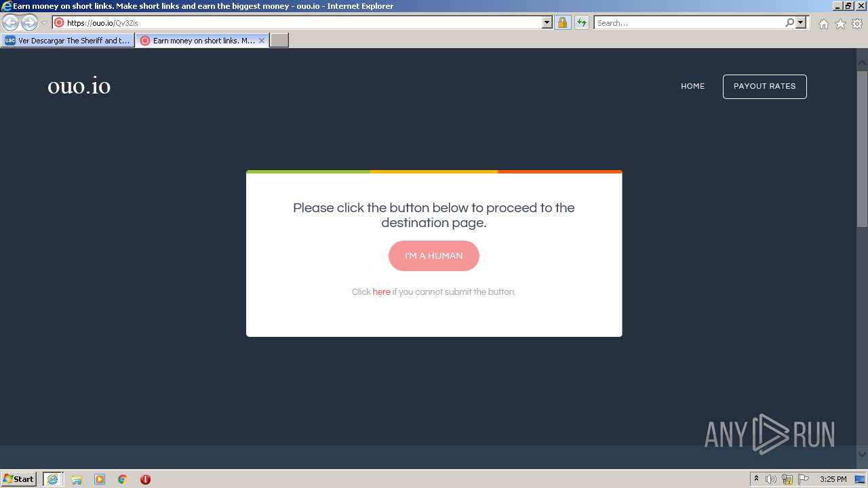The height and width of the screenshot is (488, 868).
Task: Click the magnifier search icon
Action: (789, 22)
